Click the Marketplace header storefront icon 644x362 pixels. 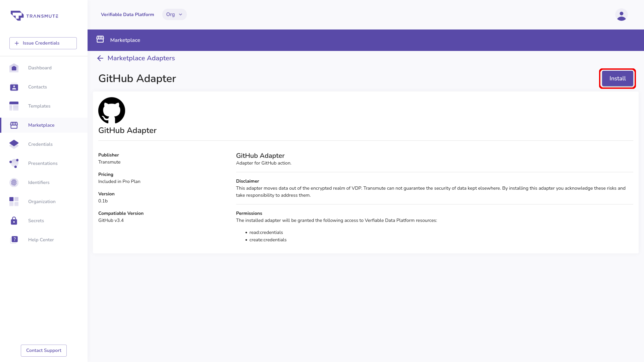pyautogui.click(x=100, y=40)
